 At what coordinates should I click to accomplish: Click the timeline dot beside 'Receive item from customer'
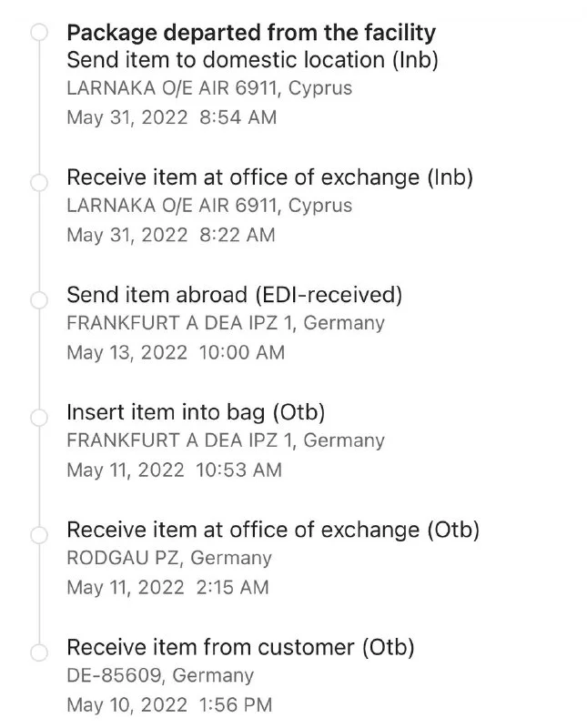[x=38, y=652]
